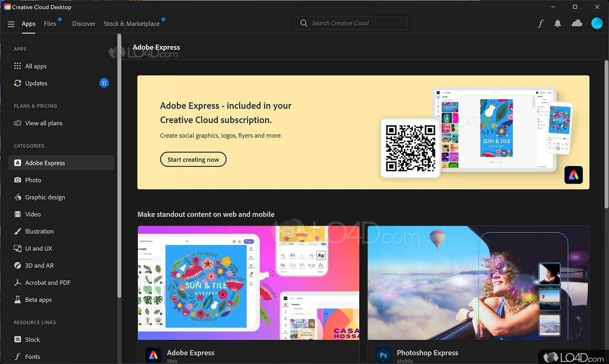Screen dimensions: 609x364
Task: Click the Fonts f icon in sidebar
Action: (x=18, y=356)
